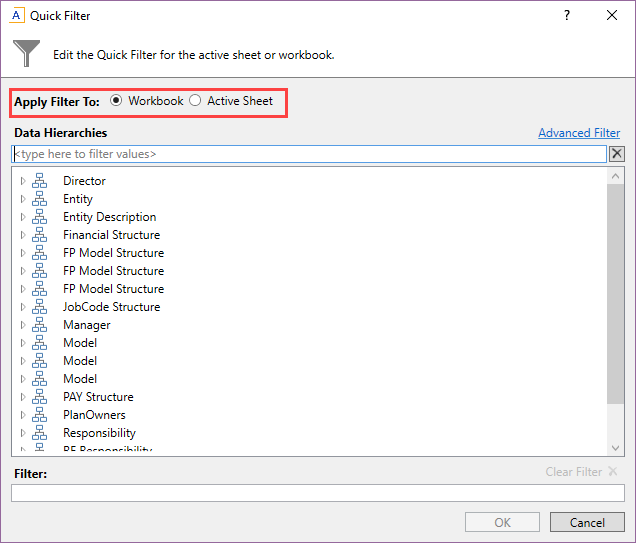
Task: Click the scroll down arrow of hierarchy list
Action: pos(615,448)
